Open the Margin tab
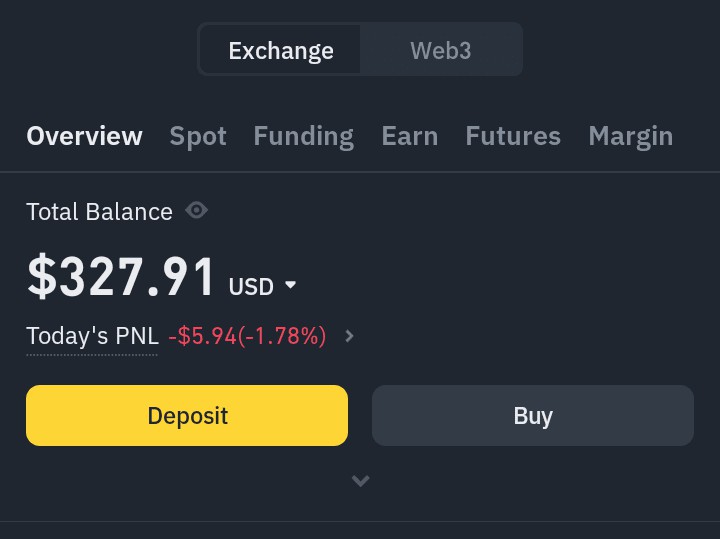 (630, 137)
